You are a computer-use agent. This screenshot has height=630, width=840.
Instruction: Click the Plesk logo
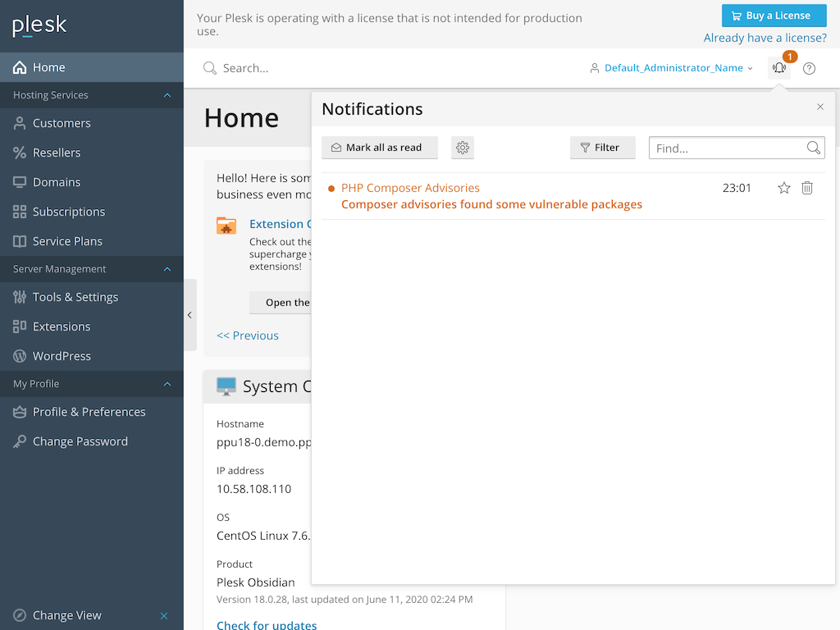point(39,26)
